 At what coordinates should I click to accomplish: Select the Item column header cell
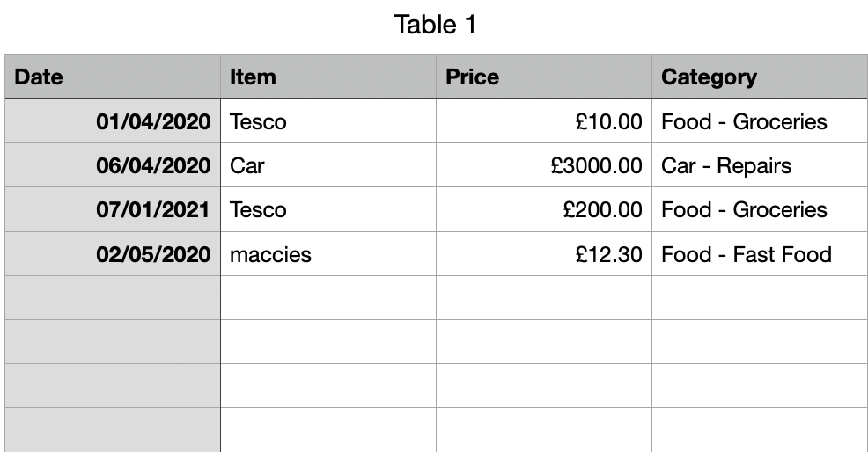point(327,77)
